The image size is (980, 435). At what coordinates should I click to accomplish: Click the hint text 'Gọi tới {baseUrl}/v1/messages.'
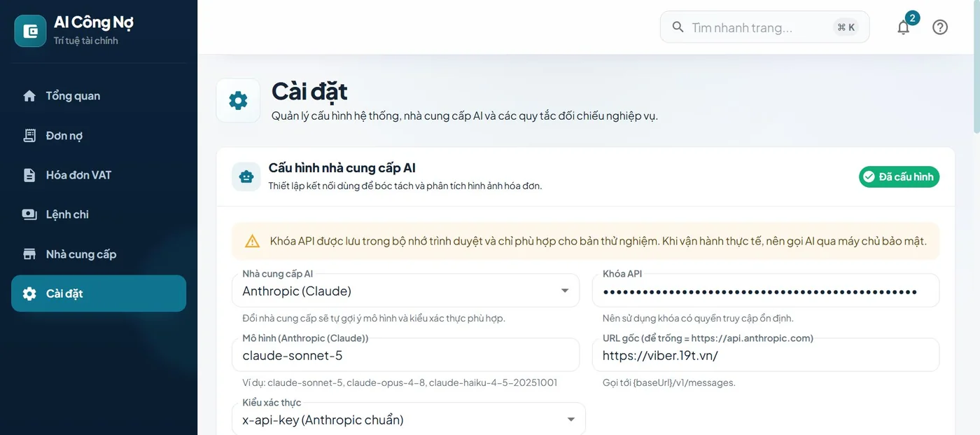[x=669, y=382]
